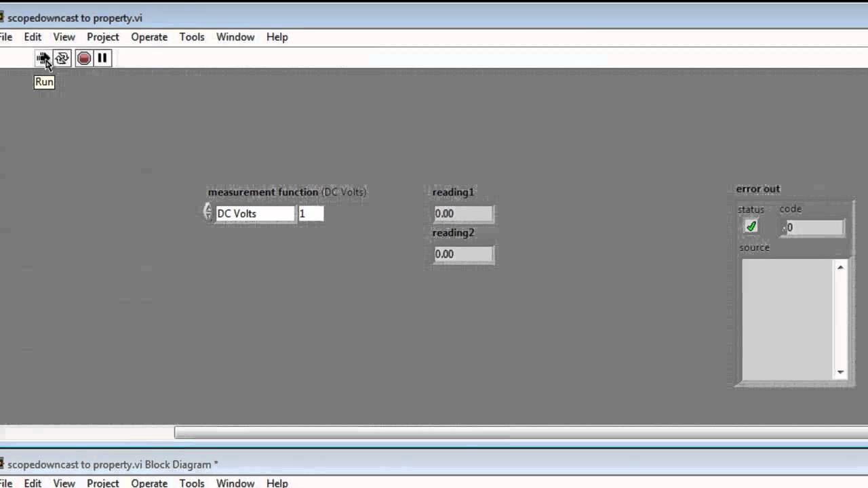This screenshot has width=868, height=488.
Task: Open the Operate menu in front panel
Action: point(149,37)
